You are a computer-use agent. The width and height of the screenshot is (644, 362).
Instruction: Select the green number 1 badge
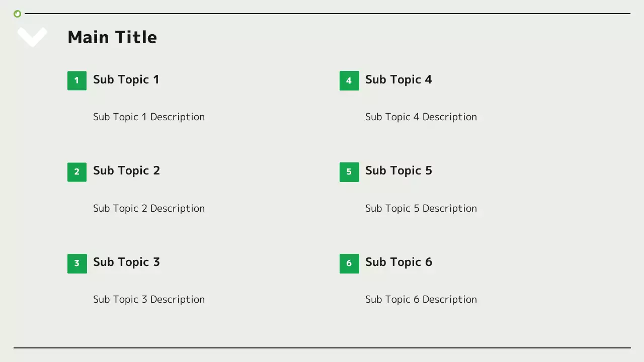coord(77,80)
